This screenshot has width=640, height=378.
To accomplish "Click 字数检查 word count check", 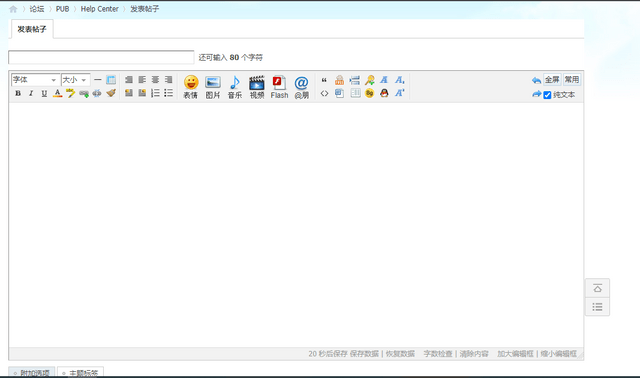I will tap(438, 354).
